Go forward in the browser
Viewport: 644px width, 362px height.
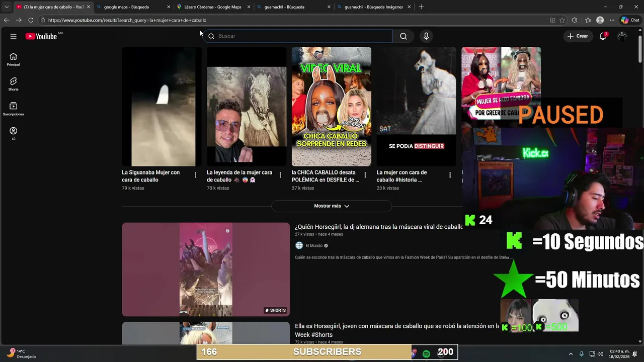coord(19,20)
